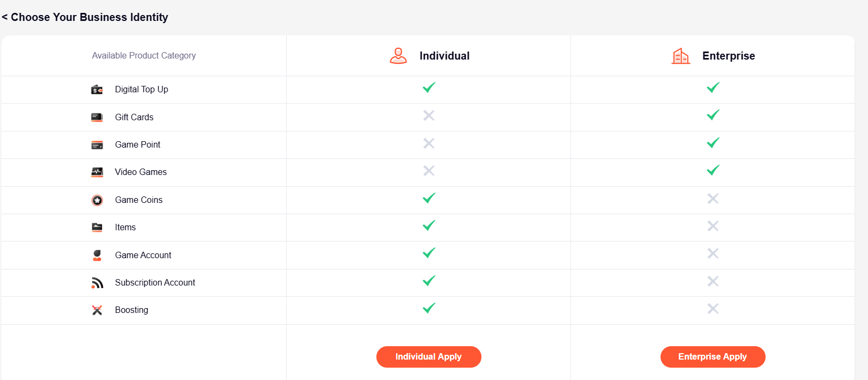This screenshot has height=380, width=868.
Task: Click the Gift Cards category icon
Action: 97,117
